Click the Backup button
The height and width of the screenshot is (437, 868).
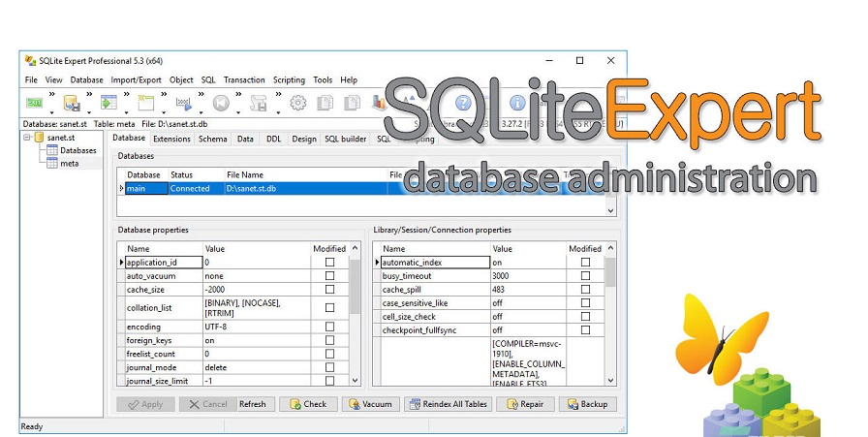pyautogui.click(x=587, y=404)
